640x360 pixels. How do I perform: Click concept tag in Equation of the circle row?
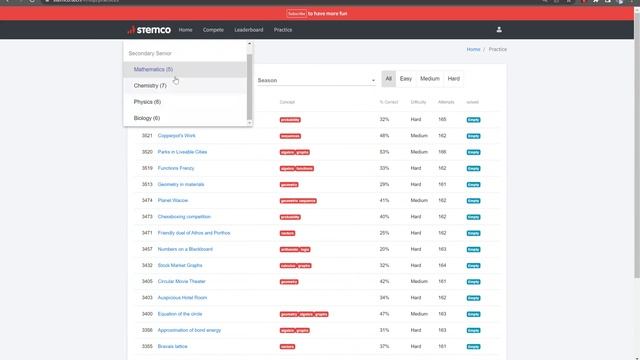click(x=304, y=314)
